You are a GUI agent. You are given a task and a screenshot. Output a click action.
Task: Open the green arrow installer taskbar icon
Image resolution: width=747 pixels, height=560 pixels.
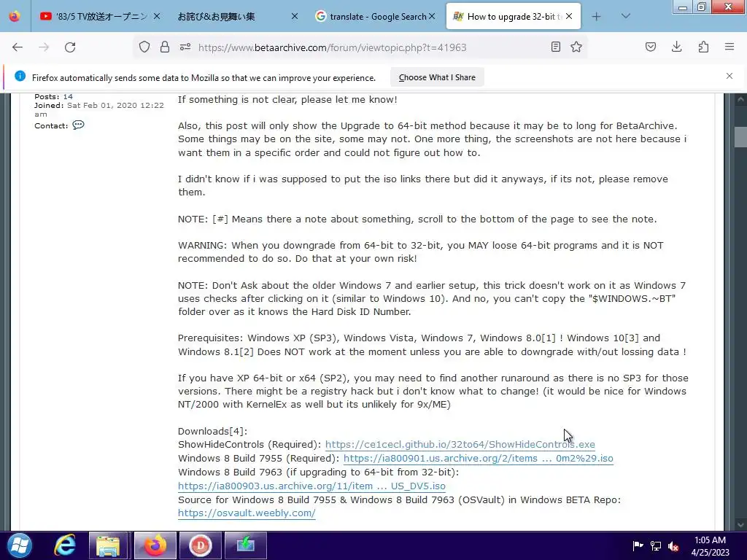(245, 545)
